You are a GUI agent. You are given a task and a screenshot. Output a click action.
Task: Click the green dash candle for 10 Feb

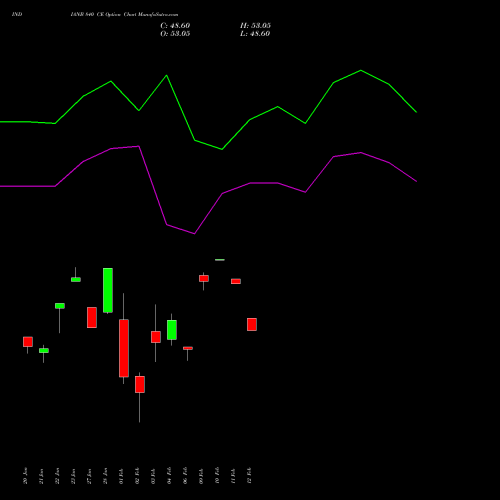(x=220, y=260)
